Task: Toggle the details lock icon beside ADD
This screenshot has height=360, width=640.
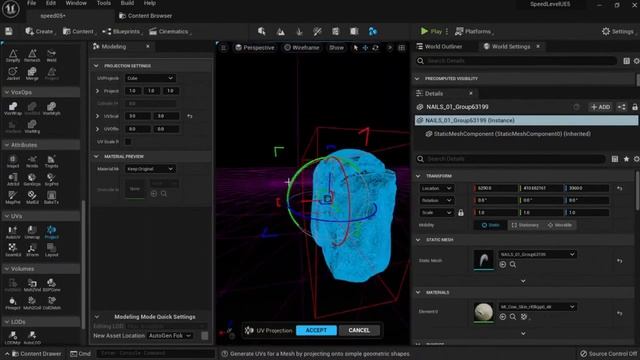Action: (635, 107)
